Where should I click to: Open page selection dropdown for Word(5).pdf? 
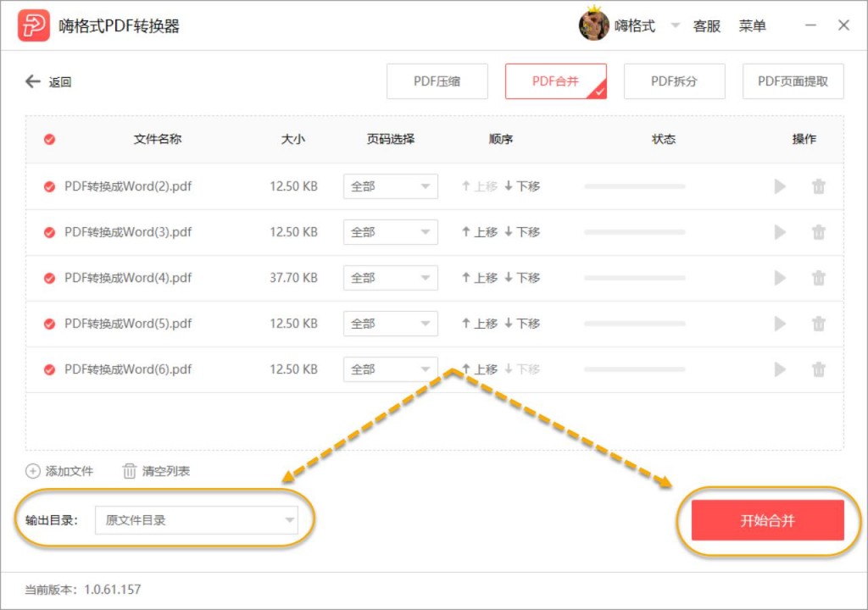pos(390,324)
